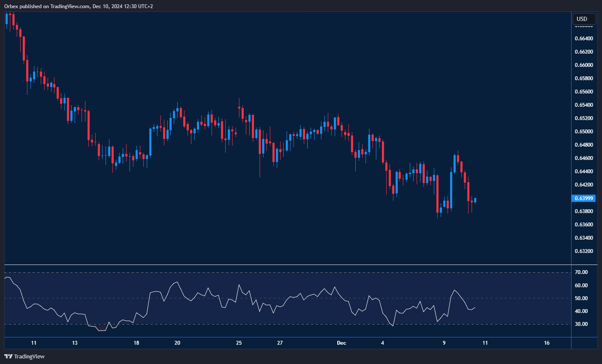Open the USD currency selector
The width and height of the screenshot is (602, 364).
click(584, 19)
